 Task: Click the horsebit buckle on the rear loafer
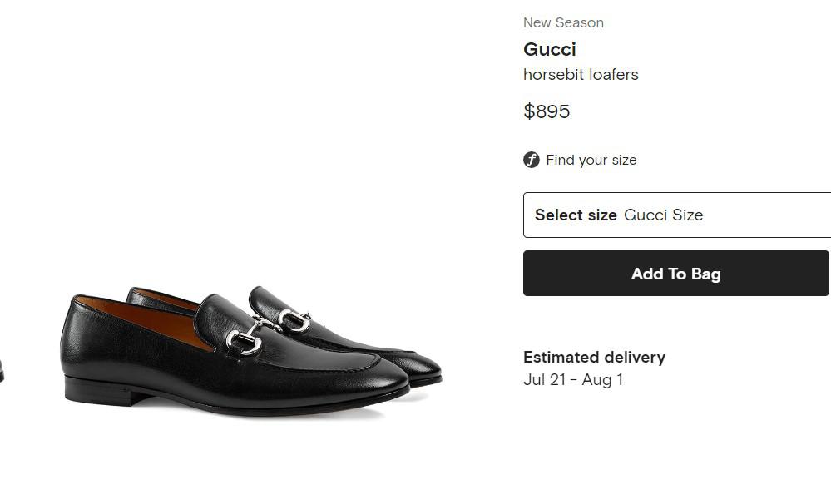[294, 319]
